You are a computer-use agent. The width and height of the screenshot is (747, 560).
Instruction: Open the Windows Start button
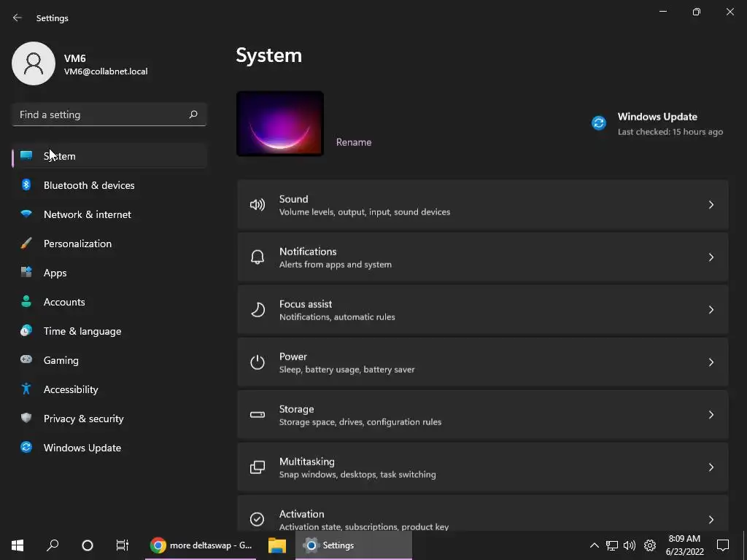18,545
